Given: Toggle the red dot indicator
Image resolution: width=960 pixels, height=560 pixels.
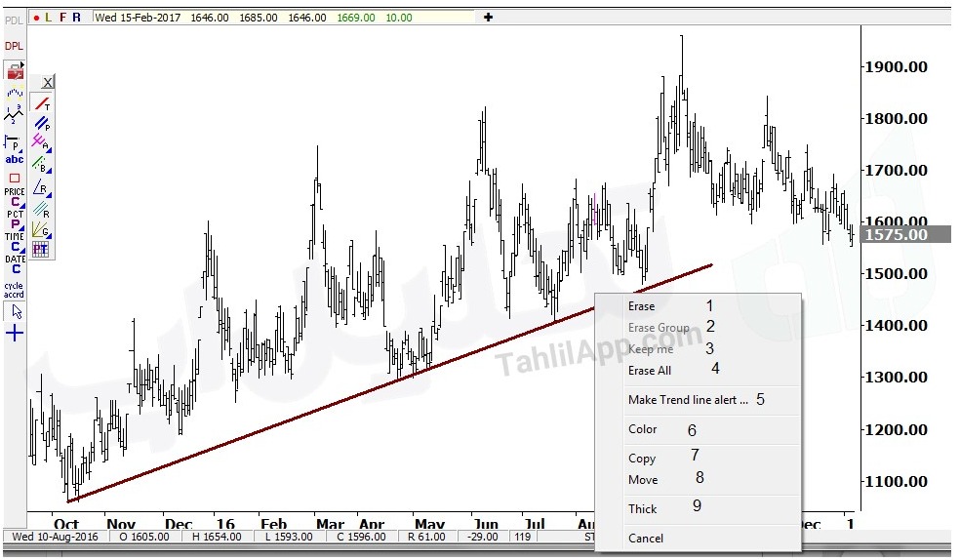Looking at the screenshot, I should click(x=36, y=18).
